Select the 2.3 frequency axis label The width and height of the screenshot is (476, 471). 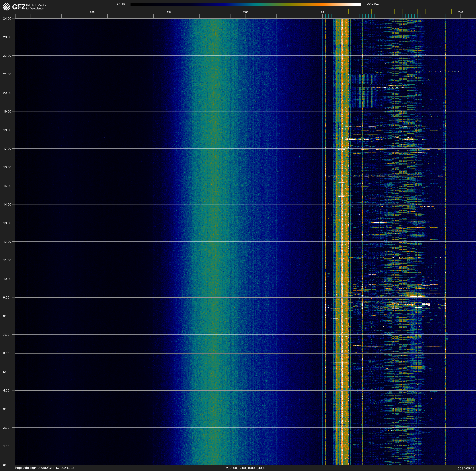pyautogui.click(x=169, y=12)
